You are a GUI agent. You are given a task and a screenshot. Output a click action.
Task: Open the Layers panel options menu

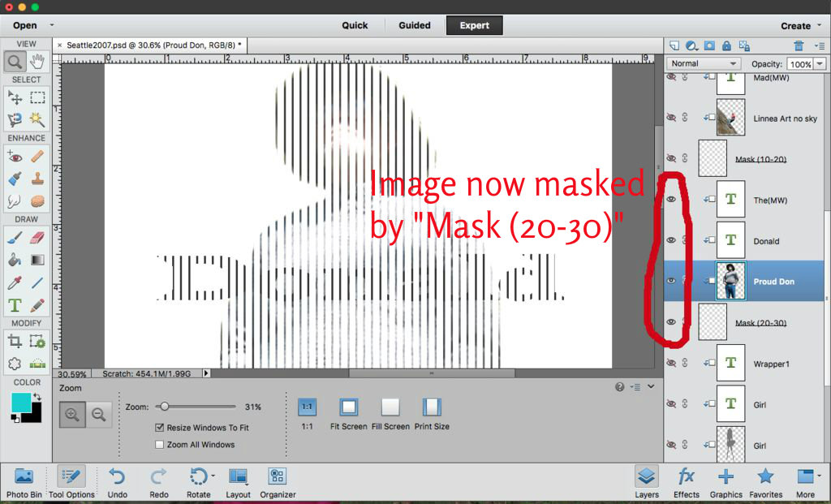click(820, 46)
